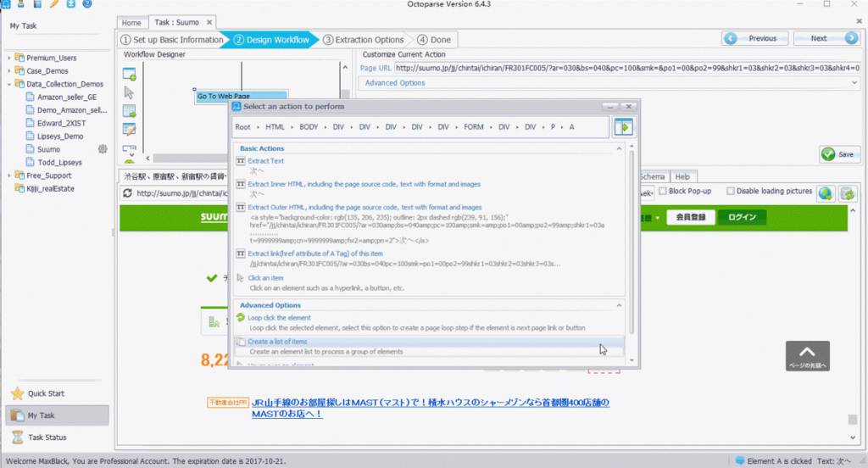The height and width of the screenshot is (468, 868).
Task: Click the scroll-to-top arrow on web page
Action: [807, 355]
